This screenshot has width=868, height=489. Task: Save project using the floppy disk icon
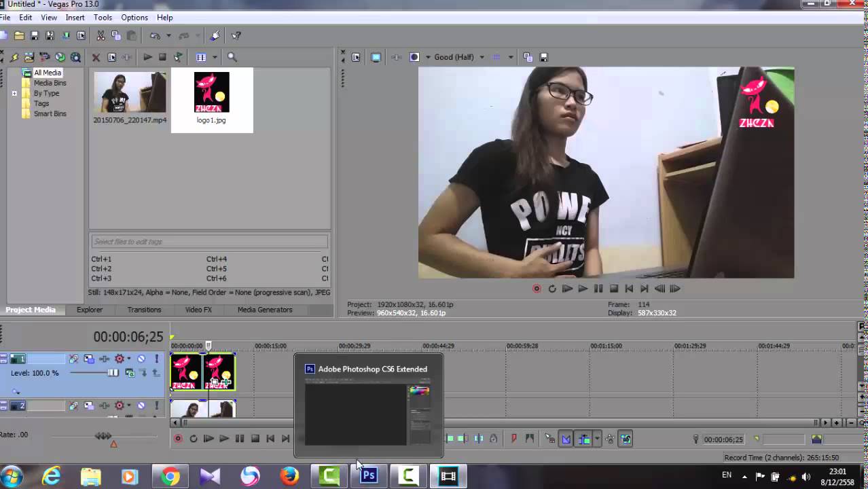35,36
